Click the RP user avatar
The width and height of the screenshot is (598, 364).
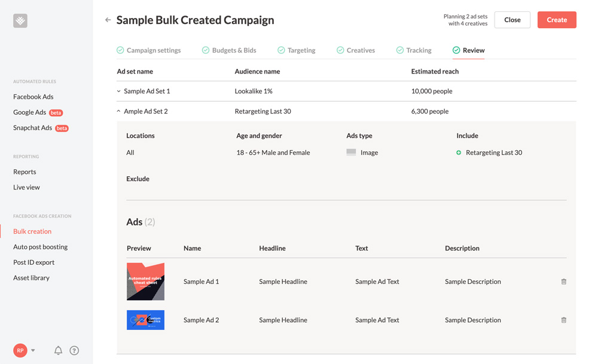coord(20,350)
